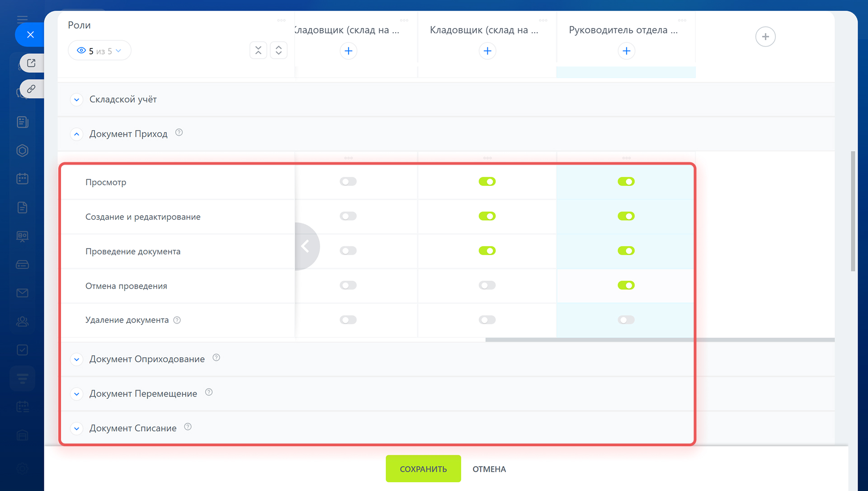Click plus under Руководитель отдела column

click(626, 51)
